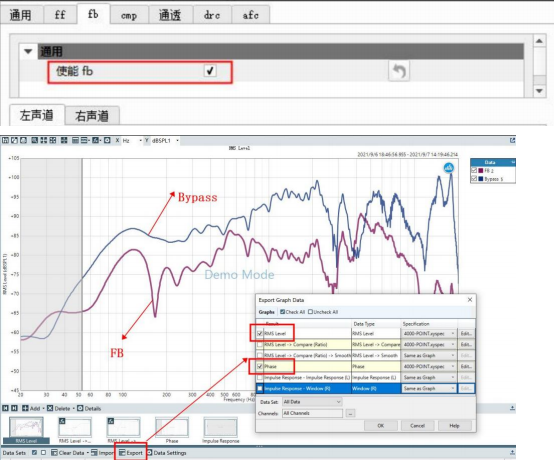Open the curve-graph toolbar dropdown icon
The height and width of the screenshot is (460, 554).
coord(96,140)
